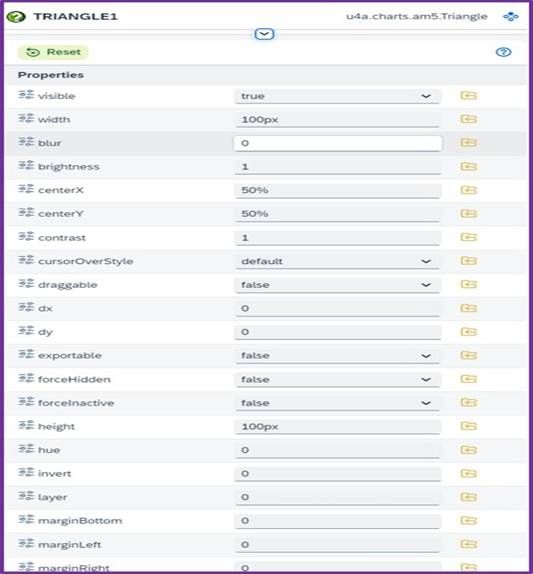This screenshot has width=533, height=574.
Task: Click the Reset button
Action: click(x=53, y=52)
